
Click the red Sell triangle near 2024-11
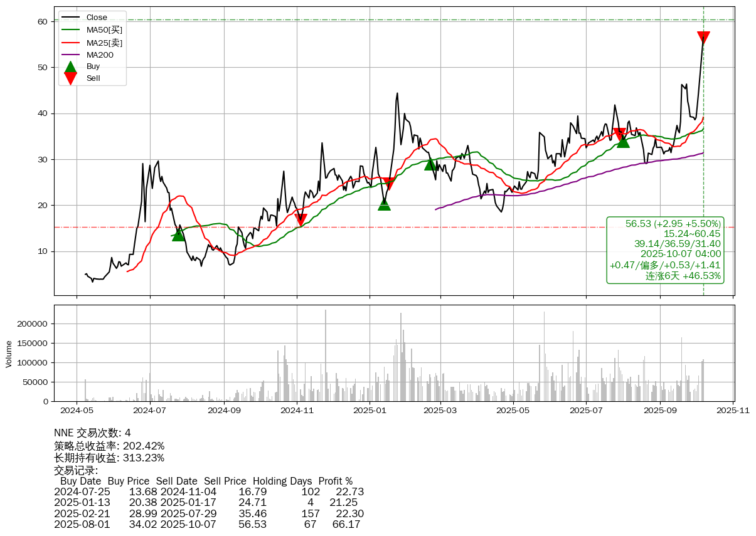point(301,220)
